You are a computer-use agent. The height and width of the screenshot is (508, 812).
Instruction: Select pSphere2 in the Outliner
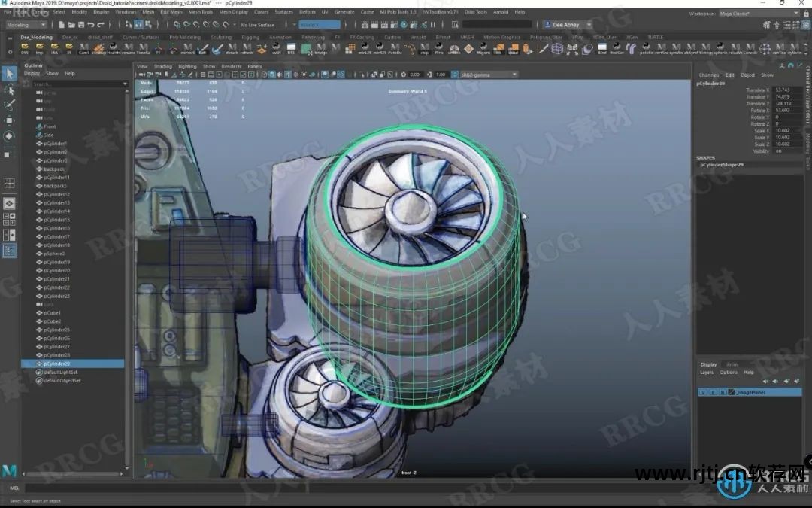tap(56, 254)
